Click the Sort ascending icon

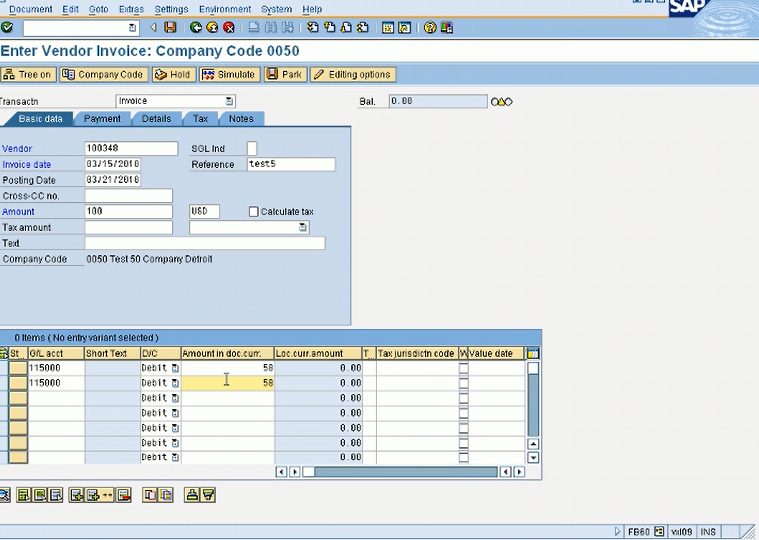[x=192, y=495]
